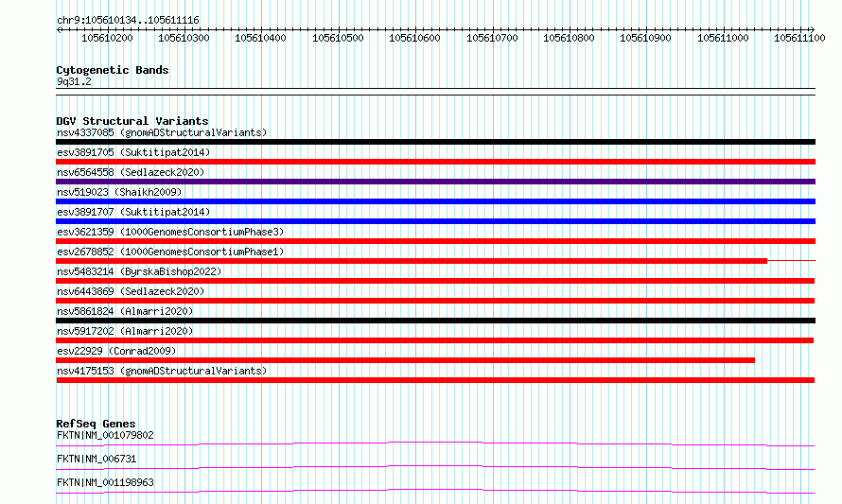Viewport: 842px width, 504px height.
Task: Click the red bar beneath nsv5483214
Action: pos(435,281)
